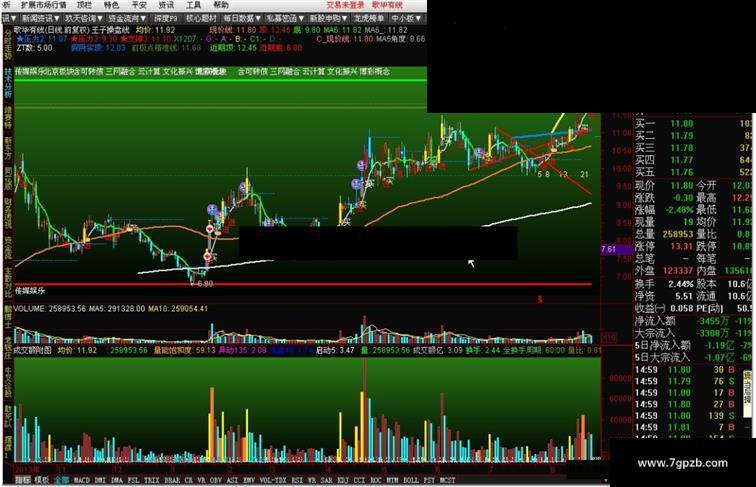Screen dimensions: 756x487
Task: Switch indicator to RSI
Action: tap(297, 480)
